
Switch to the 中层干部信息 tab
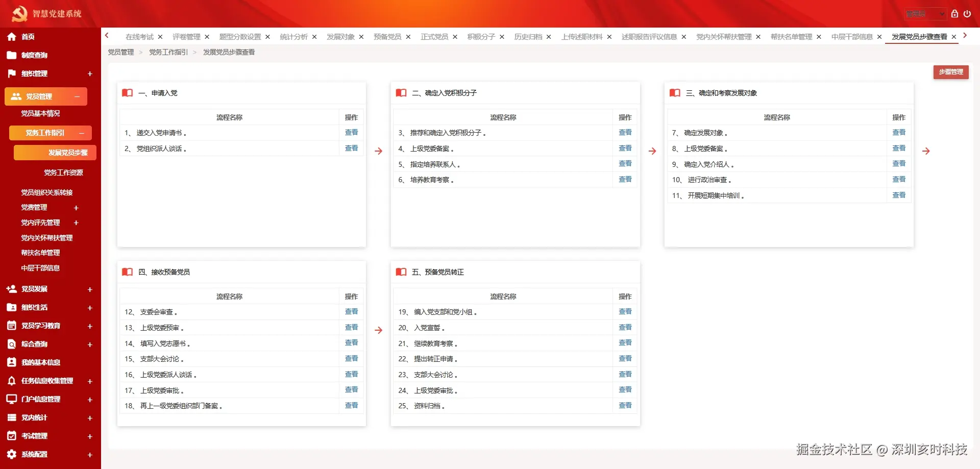click(x=852, y=37)
